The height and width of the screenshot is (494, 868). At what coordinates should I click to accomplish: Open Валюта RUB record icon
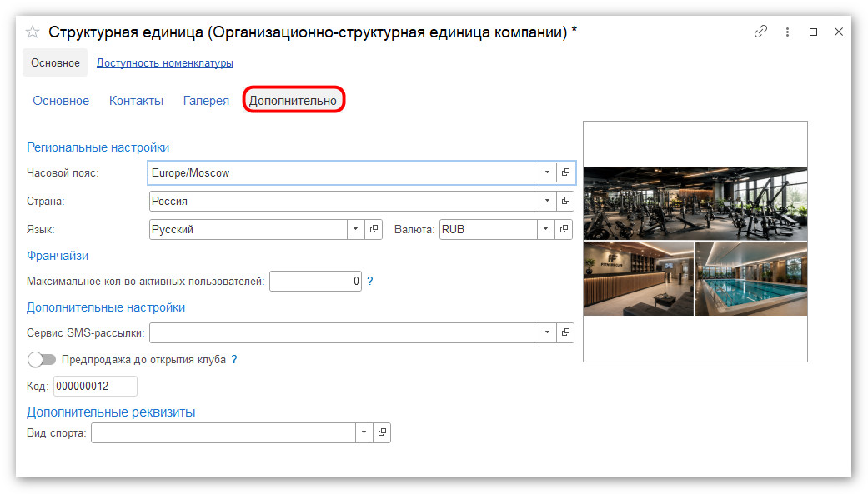tap(564, 229)
